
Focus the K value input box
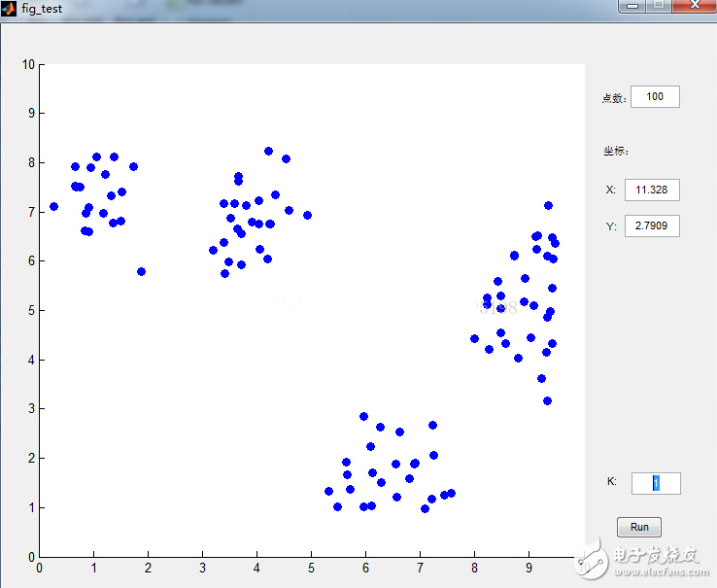pos(656,483)
